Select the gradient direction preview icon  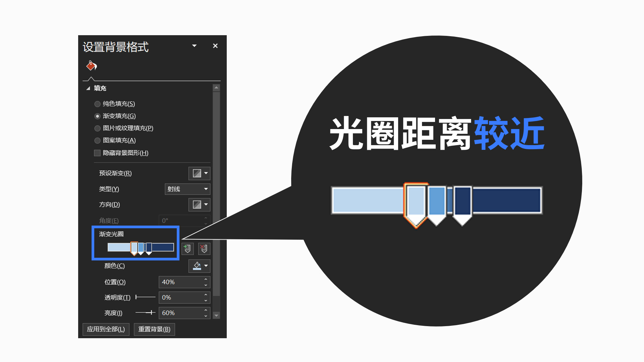pyautogui.click(x=197, y=205)
